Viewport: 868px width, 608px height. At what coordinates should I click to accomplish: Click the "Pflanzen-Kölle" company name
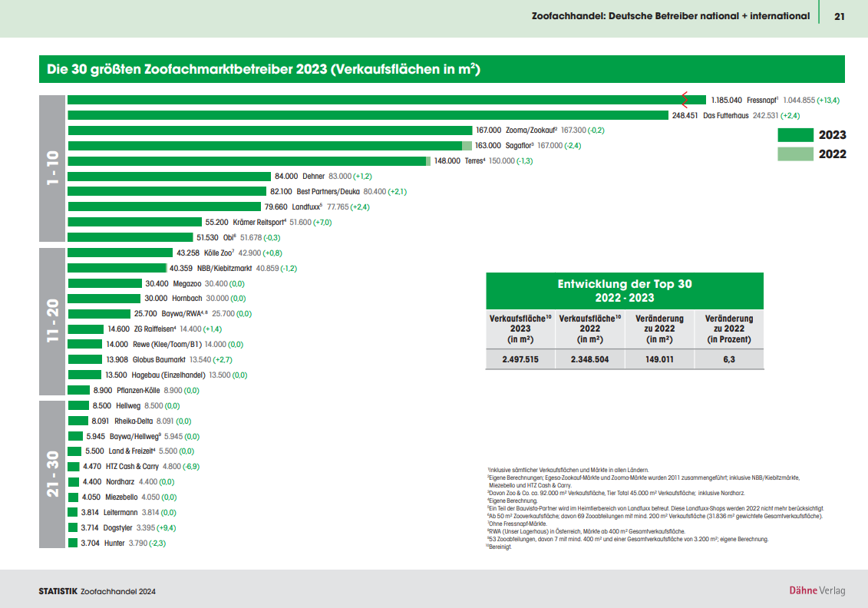(138, 391)
